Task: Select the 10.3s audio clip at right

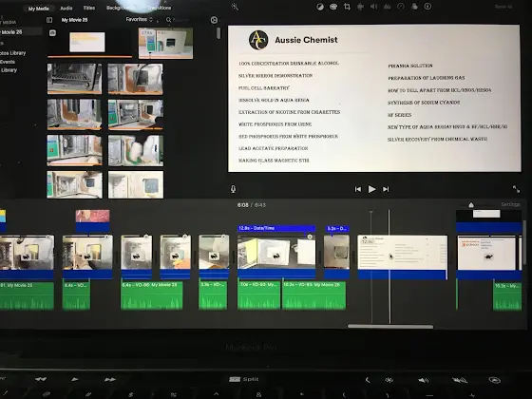Action: pos(507,296)
